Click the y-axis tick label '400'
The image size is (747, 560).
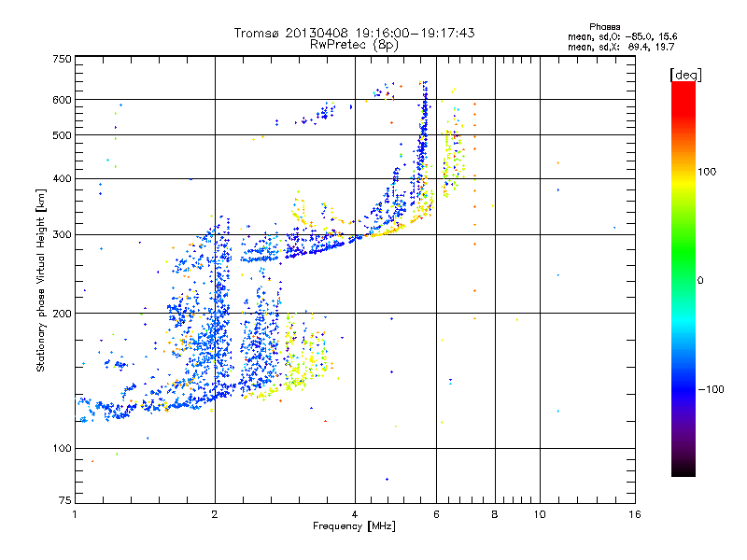(62, 178)
